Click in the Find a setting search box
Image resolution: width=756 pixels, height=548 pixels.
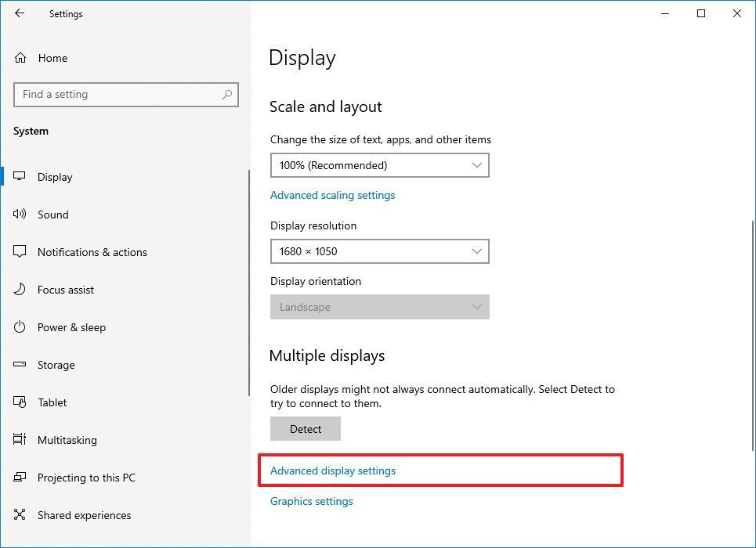pos(125,94)
